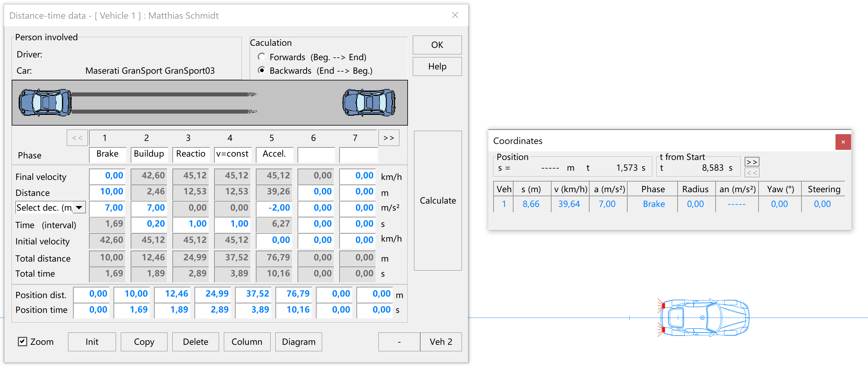Open the empty phase selector in column 6
Screen dimensions: 868x389
(316, 155)
